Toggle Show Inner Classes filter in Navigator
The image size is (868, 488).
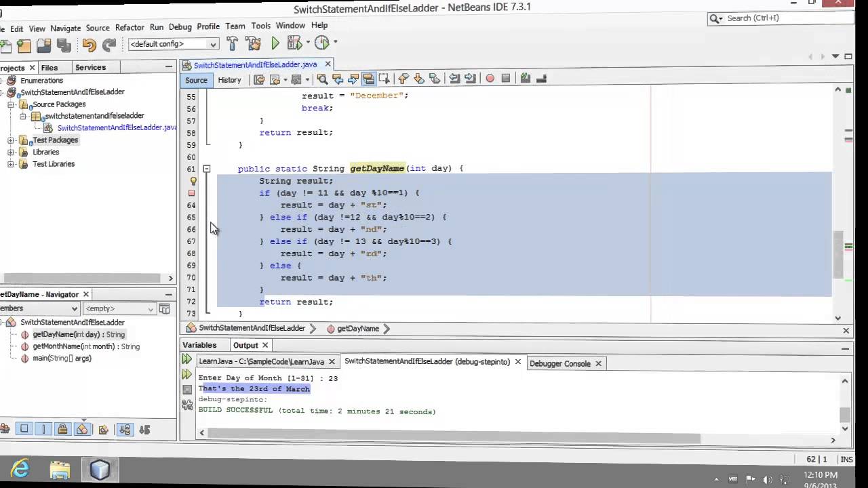[x=82, y=429]
